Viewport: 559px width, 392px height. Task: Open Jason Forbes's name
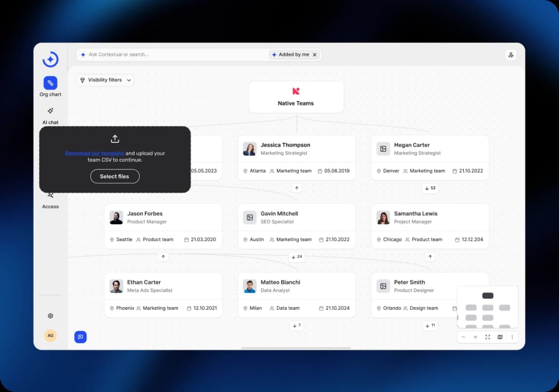(x=145, y=214)
